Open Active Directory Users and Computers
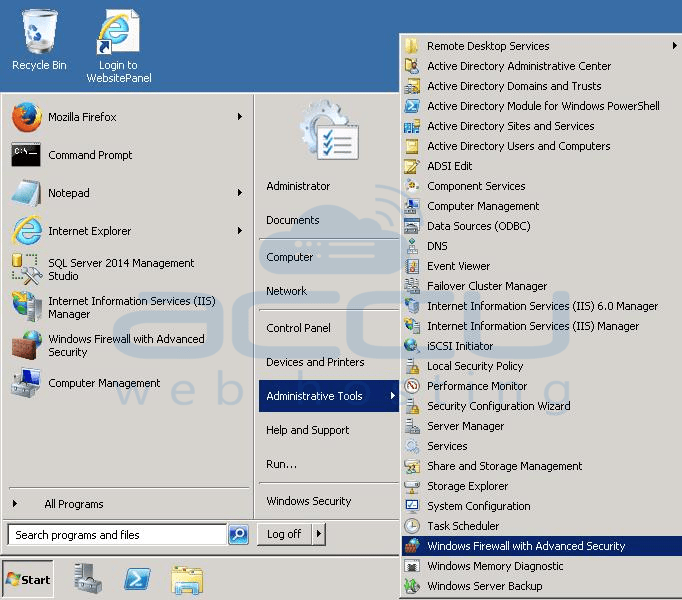Image resolution: width=682 pixels, height=600 pixels. point(519,146)
